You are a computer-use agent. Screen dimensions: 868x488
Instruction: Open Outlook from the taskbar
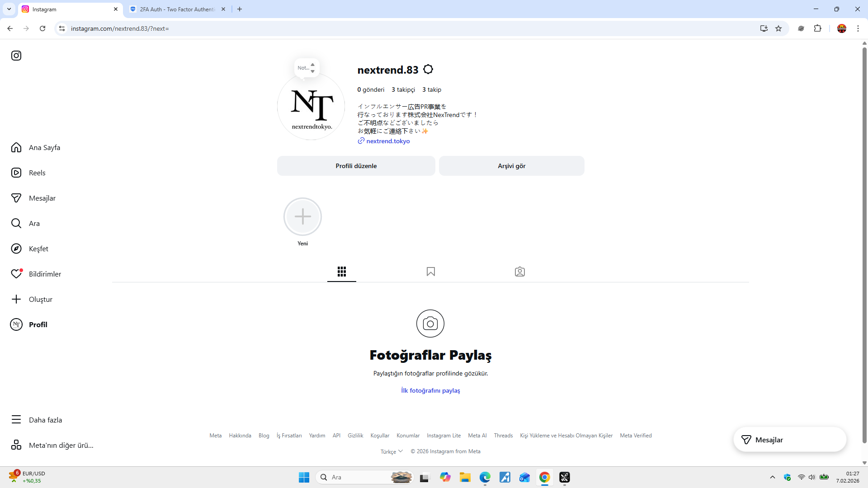click(525, 477)
